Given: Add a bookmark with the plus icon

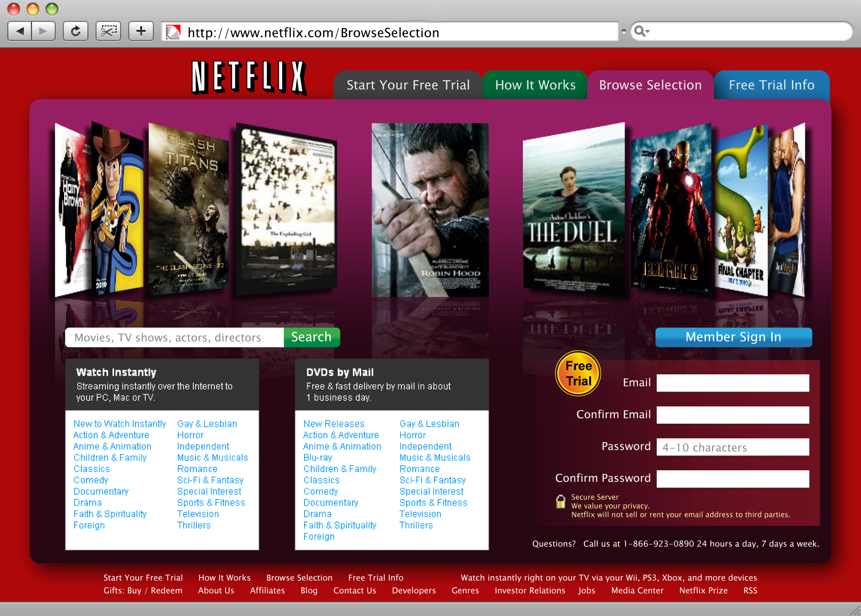Looking at the screenshot, I should (x=141, y=31).
